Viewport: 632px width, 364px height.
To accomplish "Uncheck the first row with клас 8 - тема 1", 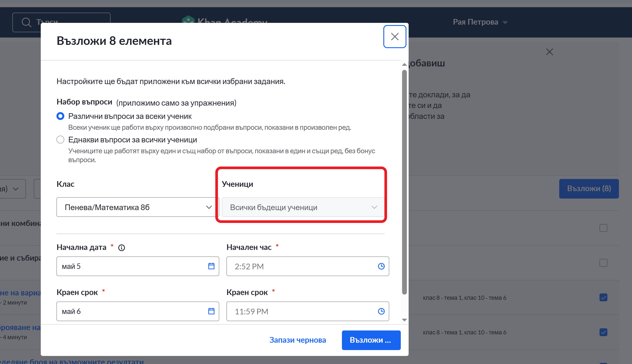I will (x=603, y=298).
